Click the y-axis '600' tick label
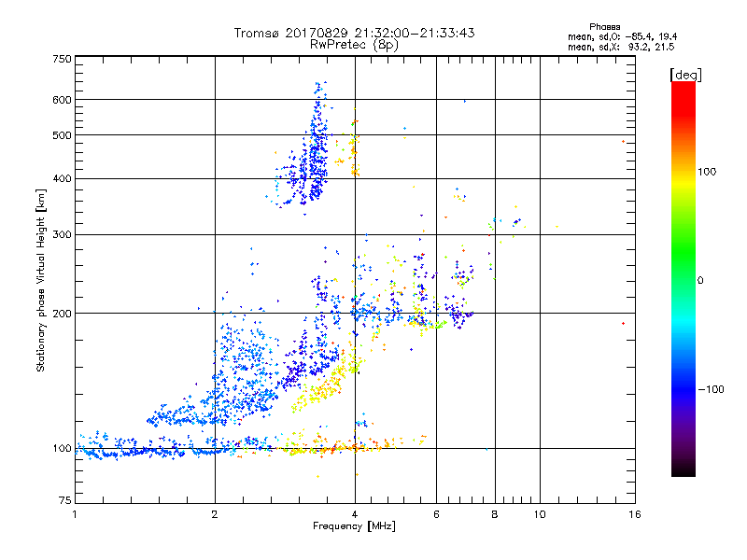This screenshot has width=747, height=560. pos(63,100)
